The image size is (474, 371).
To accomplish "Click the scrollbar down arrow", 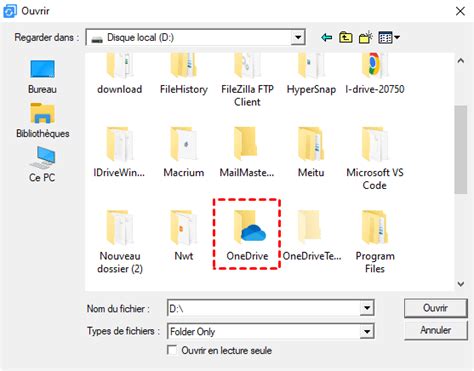I will (x=461, y=284).
